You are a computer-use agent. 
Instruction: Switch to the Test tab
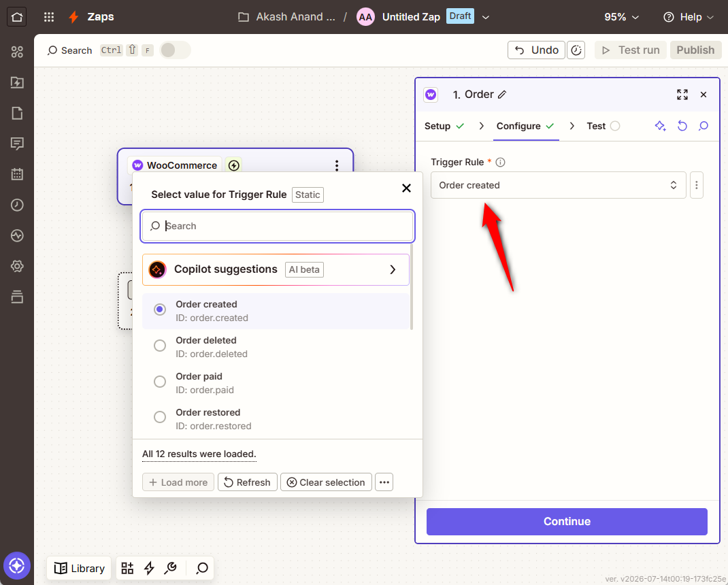point(603,127)
